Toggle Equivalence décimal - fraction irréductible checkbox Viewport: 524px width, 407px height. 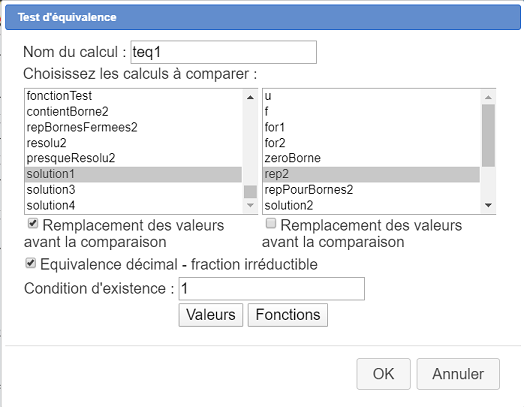(x=30, y=263)
